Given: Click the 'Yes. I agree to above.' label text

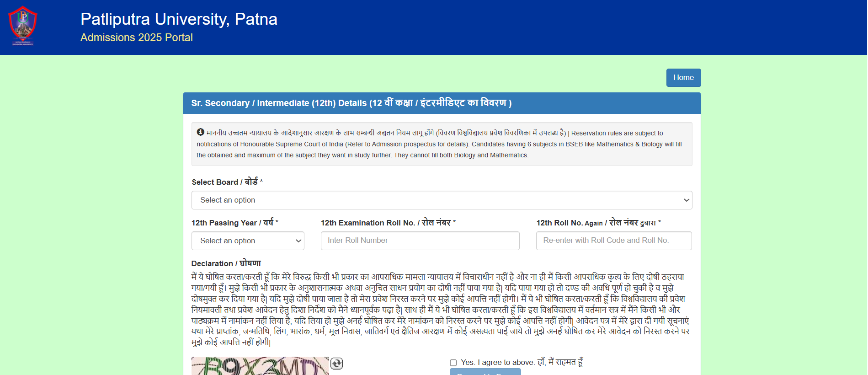Looking at the screenshot, I should click(522, 362).
